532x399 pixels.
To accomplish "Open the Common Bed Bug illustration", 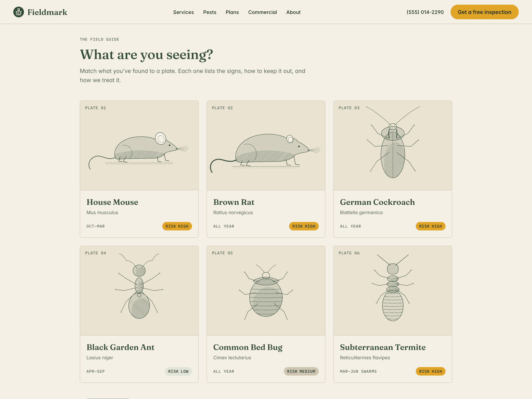I will (266, 291).
